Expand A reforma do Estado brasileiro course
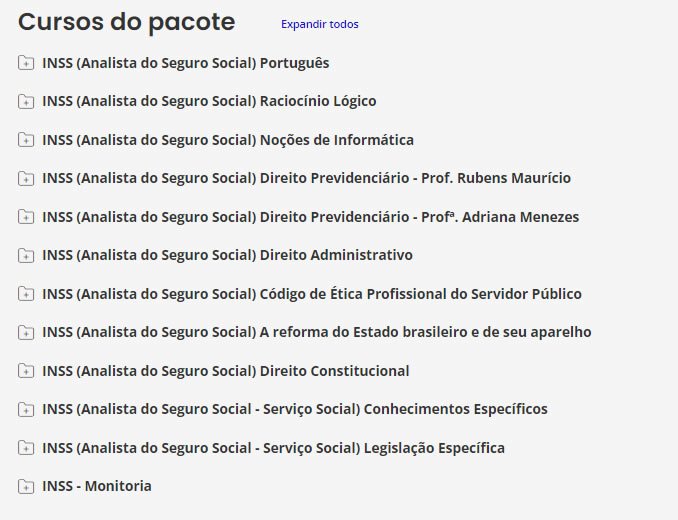The image size is (678, 520). pos(317,332)
